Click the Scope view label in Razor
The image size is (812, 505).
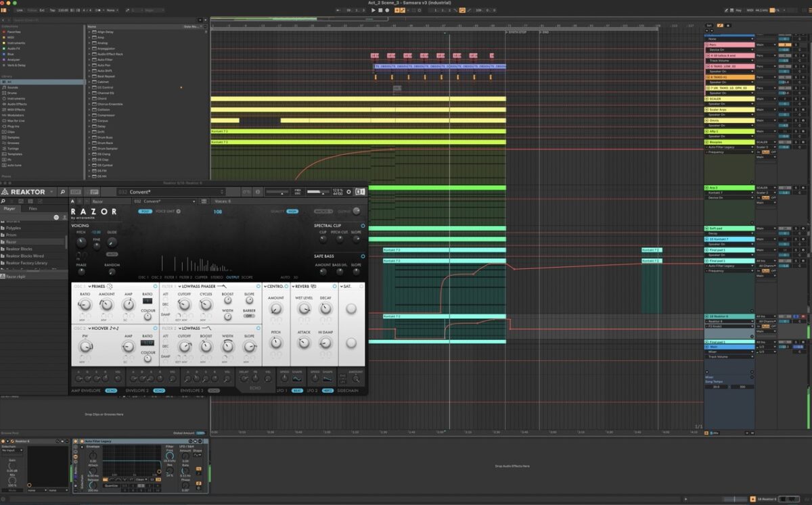(x=248, y=277)
